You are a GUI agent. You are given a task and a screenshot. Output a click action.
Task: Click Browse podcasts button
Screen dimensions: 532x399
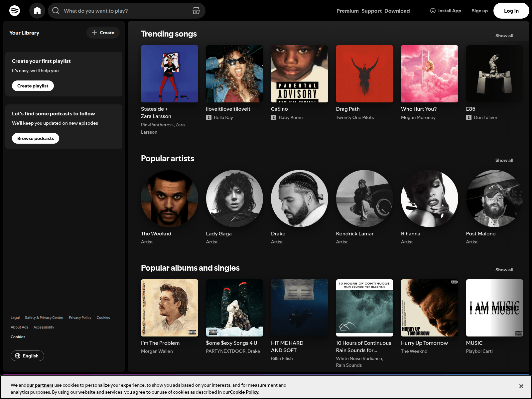coord(36,138)
